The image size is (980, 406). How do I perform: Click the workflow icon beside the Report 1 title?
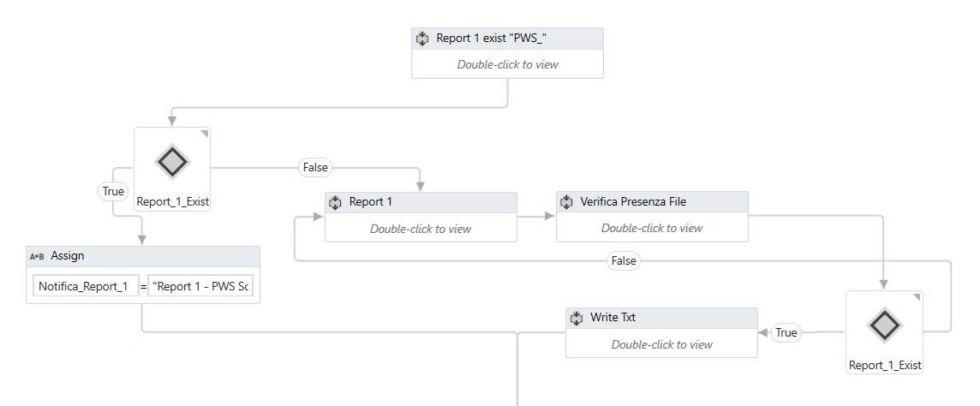[x=335, y=203]
